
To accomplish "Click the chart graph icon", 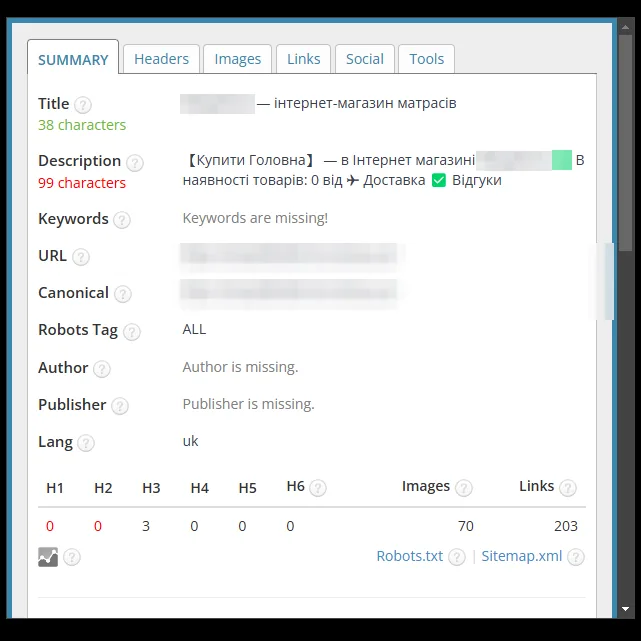I will click(x=48, y=557).
